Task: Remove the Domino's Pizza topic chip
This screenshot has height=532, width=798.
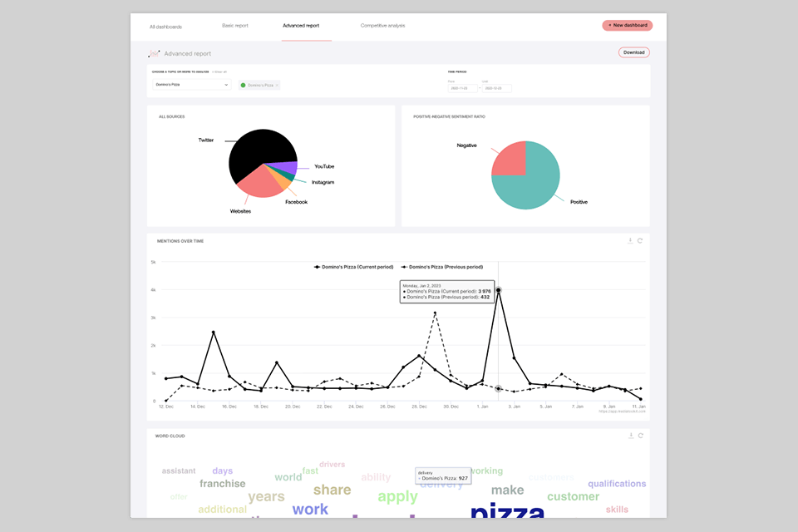Action: point(277,86)
